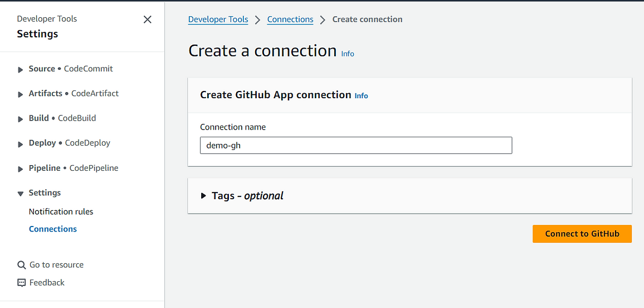Screen dimensions: 644x308
Task: Click Info link next to Create a connection
Action: point(348,54)
